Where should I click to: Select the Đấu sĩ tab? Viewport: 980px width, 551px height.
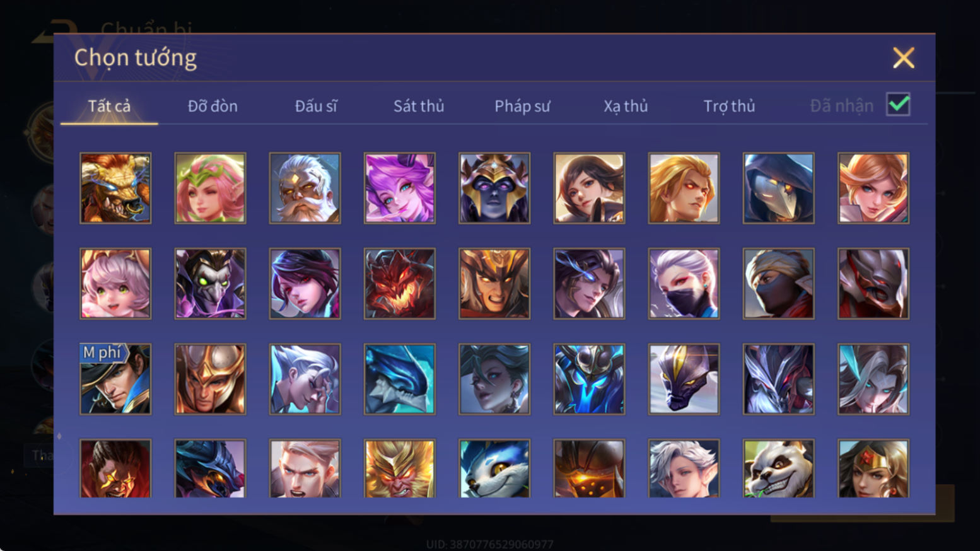pyautogui.click(x=316, y=106)
